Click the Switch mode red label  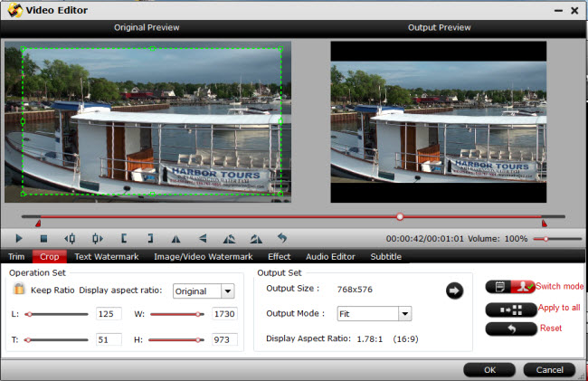(559, 286)
